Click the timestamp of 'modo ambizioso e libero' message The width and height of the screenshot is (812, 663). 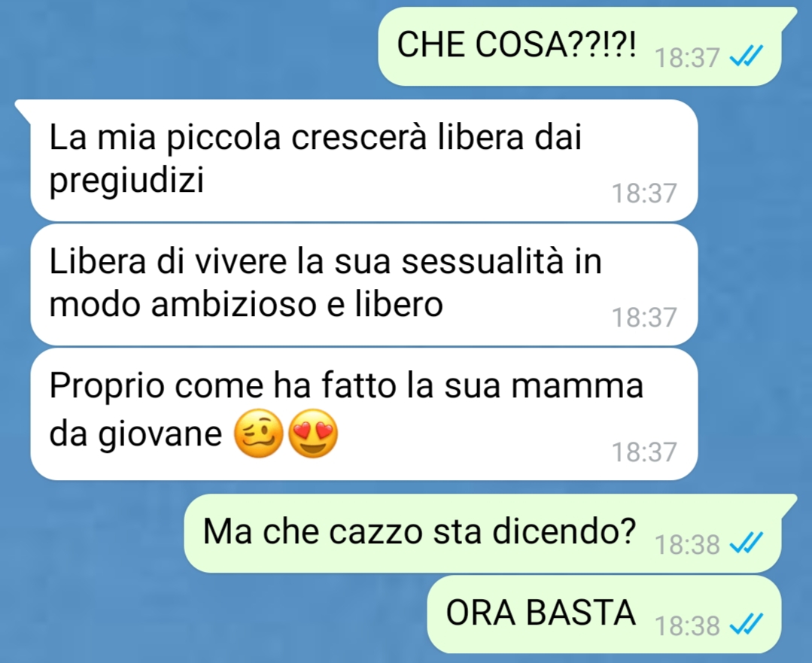(644, 318)
